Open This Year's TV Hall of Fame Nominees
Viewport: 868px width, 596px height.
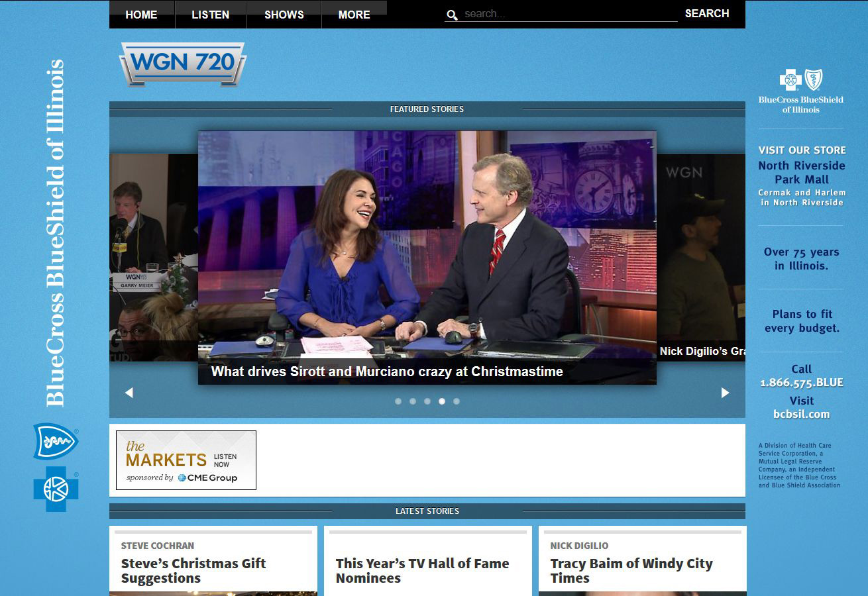pos(423,571)
